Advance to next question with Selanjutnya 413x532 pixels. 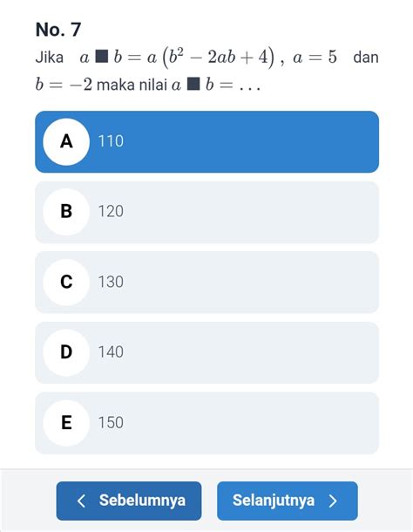tap(288, 501)
